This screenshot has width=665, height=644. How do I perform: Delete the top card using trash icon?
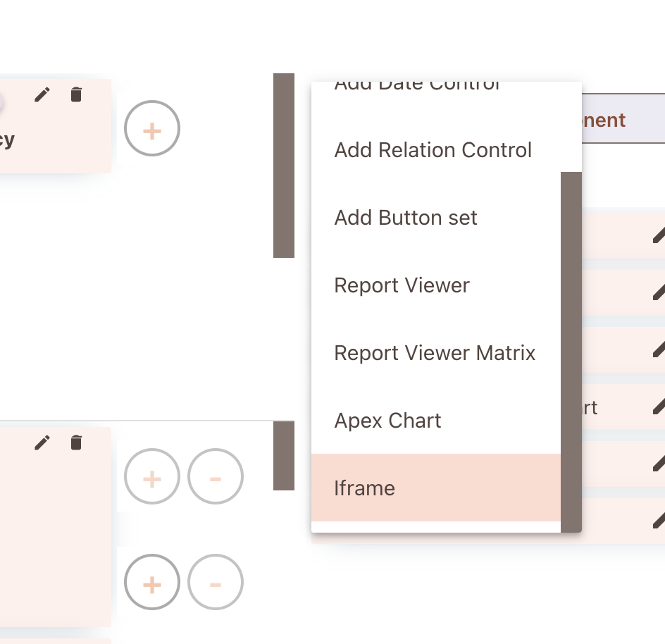tap(76, 94)
